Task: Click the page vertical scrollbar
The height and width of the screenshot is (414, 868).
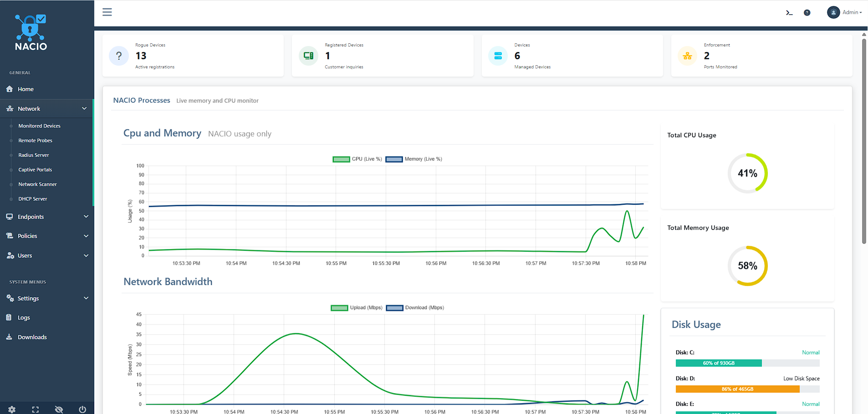Action: coord(864,141)
